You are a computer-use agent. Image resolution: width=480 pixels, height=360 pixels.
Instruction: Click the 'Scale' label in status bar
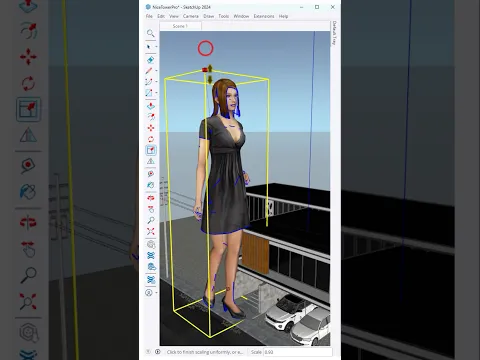(256, 352)
